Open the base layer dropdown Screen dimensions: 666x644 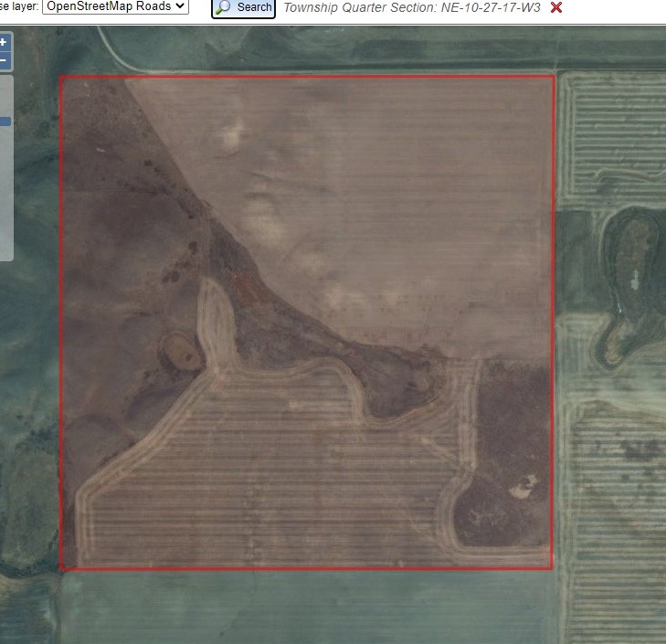click(x=115, y=6)
